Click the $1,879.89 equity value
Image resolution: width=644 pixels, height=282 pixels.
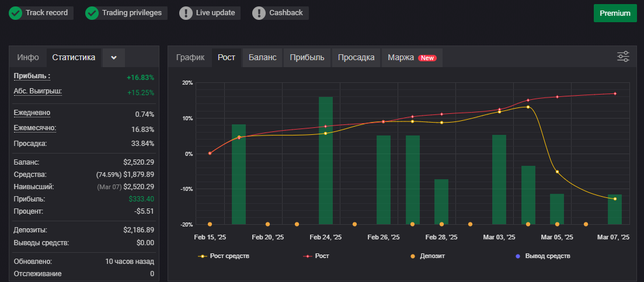tap(139, 175)
